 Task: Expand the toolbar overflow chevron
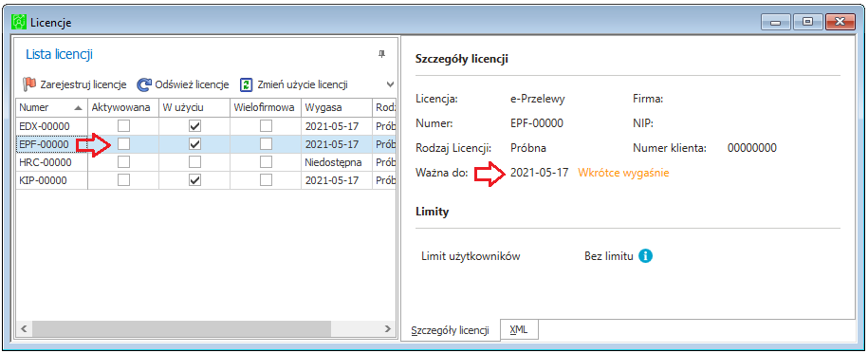pyautogui.click(x=390, y=84)
